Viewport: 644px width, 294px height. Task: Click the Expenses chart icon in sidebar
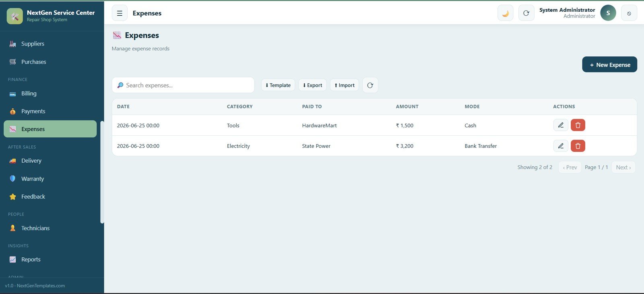pyautogui.click(x=13, y=129)
